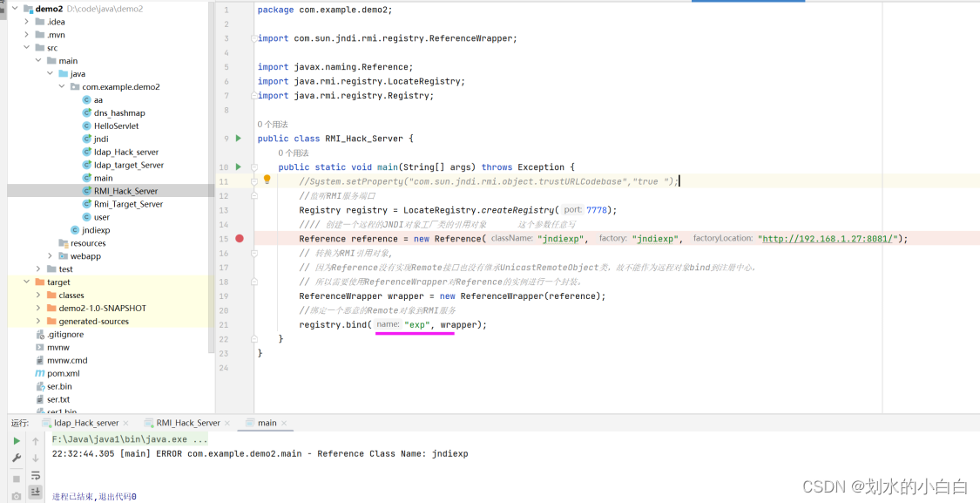Collapse the com.example.demo2 package

pyautogui.click(x=62, y=87)
